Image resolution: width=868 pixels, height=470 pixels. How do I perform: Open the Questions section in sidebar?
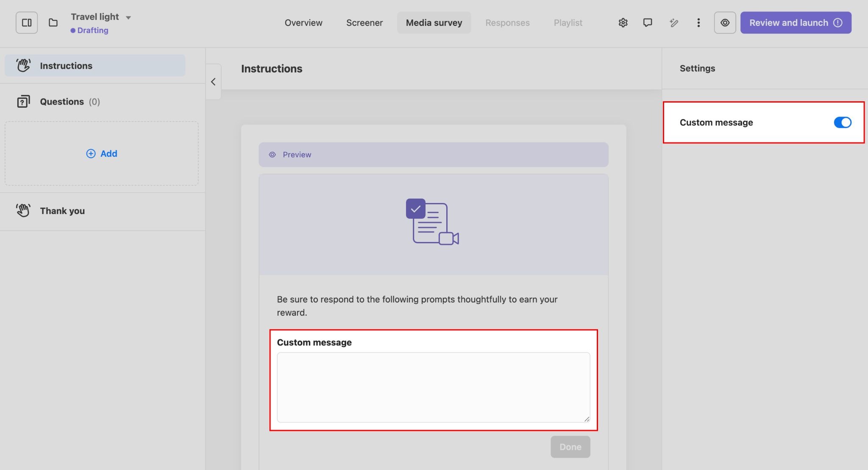click(62, 102)
